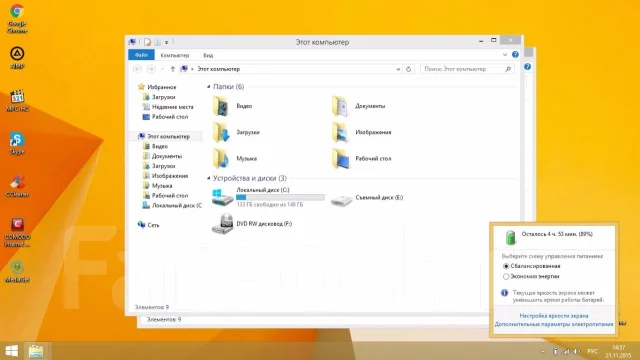Select Музыка in navigation pane

[157, 186]
